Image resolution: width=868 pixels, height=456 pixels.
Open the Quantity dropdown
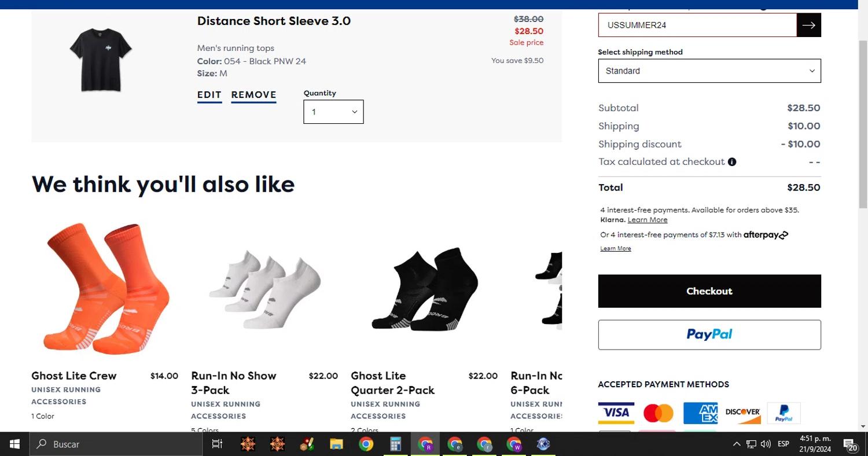click(333, 112)
